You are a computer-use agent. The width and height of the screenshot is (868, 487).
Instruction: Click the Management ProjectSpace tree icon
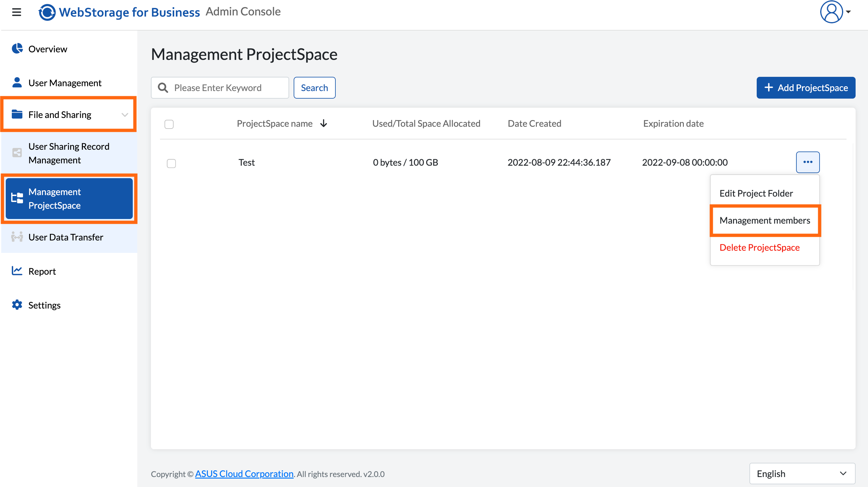point(17,198)
